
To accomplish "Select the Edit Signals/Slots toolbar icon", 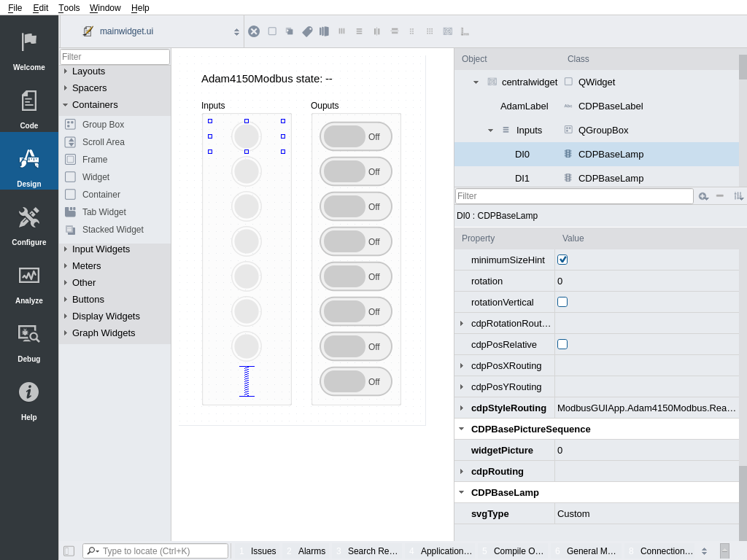I will [x=289, y=31].
